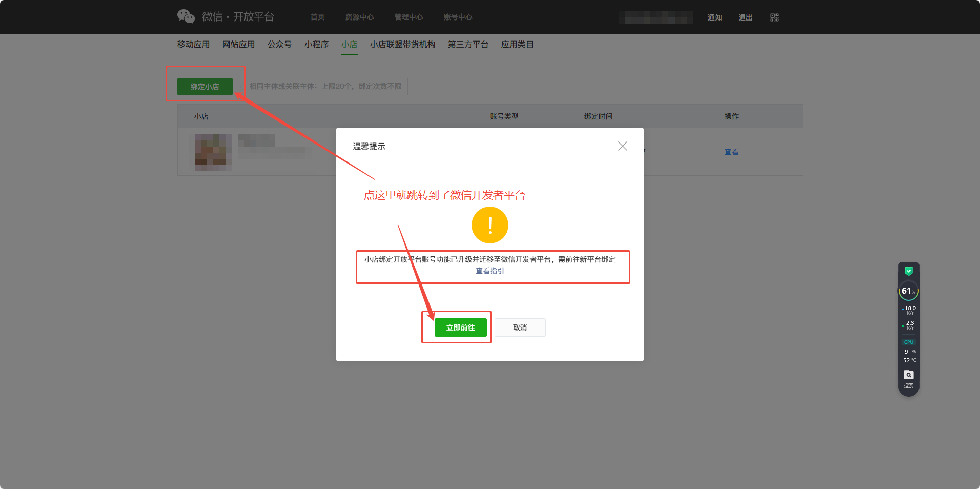This screenshot has width=980, height=489.
Task: Switch to the 第三方平台 tab
Action: (468, 45)
